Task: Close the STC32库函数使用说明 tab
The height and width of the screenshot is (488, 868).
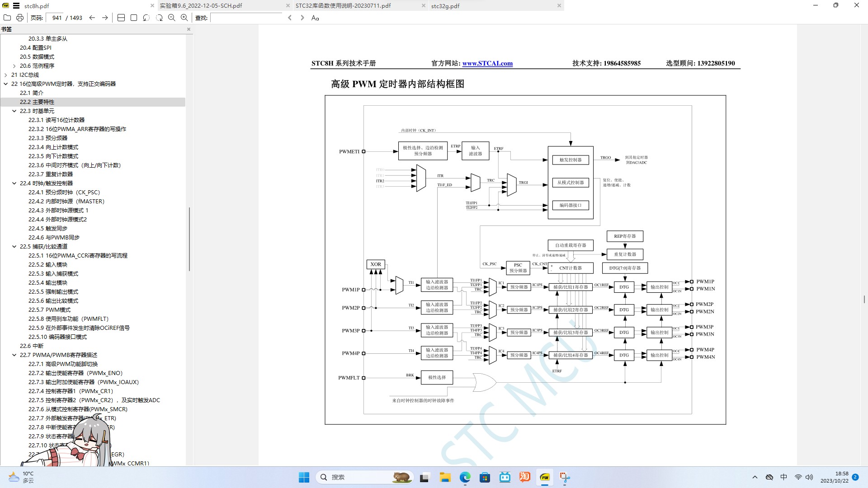Action: [424, 5]
